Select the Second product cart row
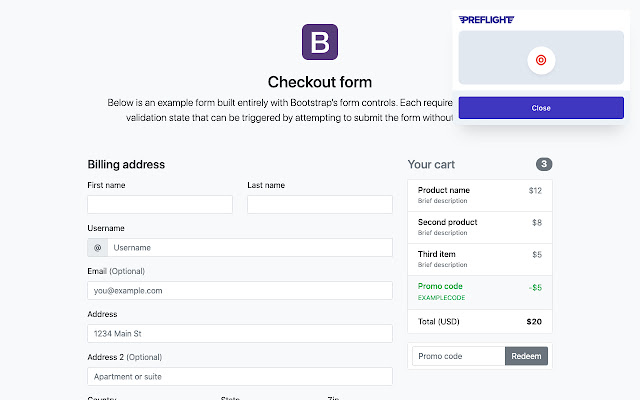Viewport: 640px width, 400px height. tap(480, 227)
